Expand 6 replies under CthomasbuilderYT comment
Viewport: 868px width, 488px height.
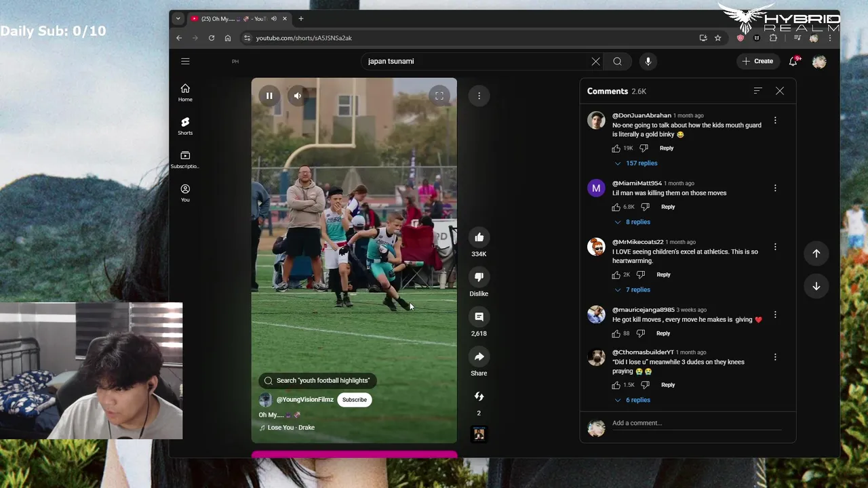pyautogui.click(x=632, y=401)
